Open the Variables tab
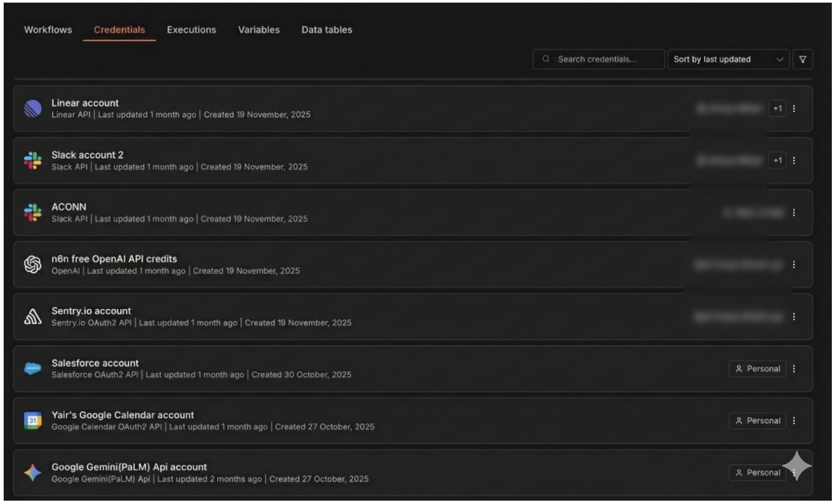Viewport: 835px width, 504px height. click(259, 30)
